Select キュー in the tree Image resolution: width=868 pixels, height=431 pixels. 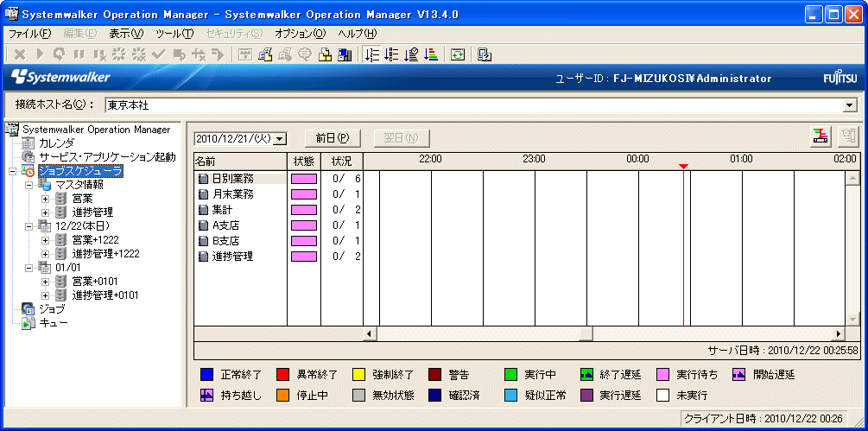click(54, 323)
